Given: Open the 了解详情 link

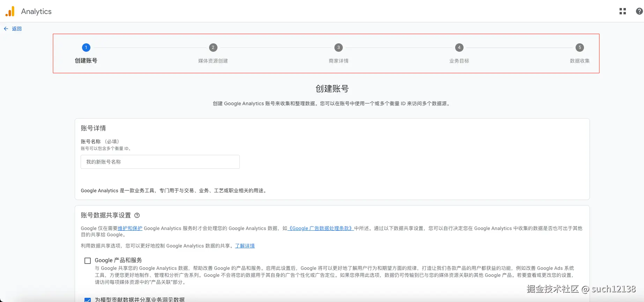Looking at the screenshot, I should pyautogui.click(x=245, y=246).
